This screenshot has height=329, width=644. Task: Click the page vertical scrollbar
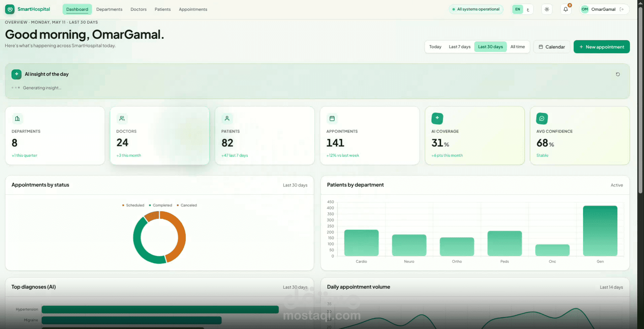point(640,101)
